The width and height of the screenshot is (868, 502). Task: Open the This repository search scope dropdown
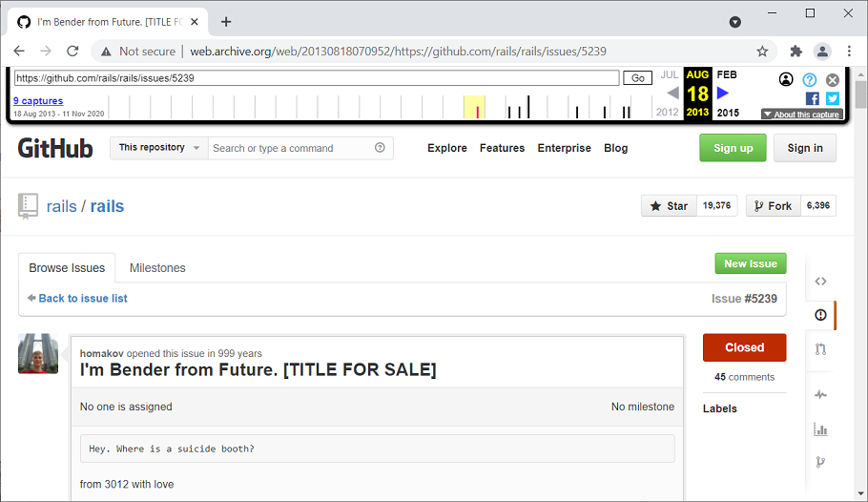click(158, 148)
